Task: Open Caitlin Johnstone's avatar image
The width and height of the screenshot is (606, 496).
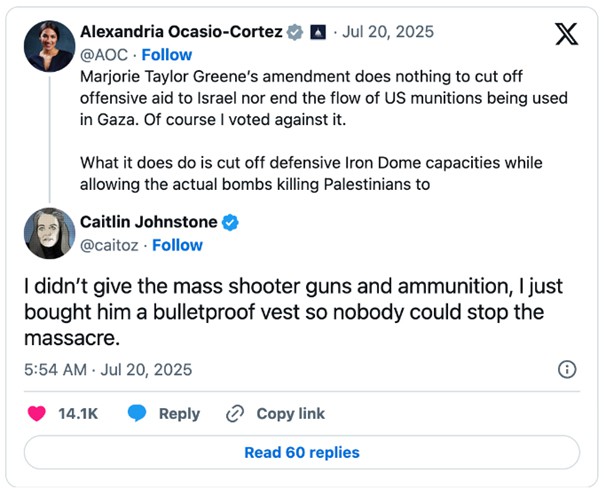Action: click(49, 233)
